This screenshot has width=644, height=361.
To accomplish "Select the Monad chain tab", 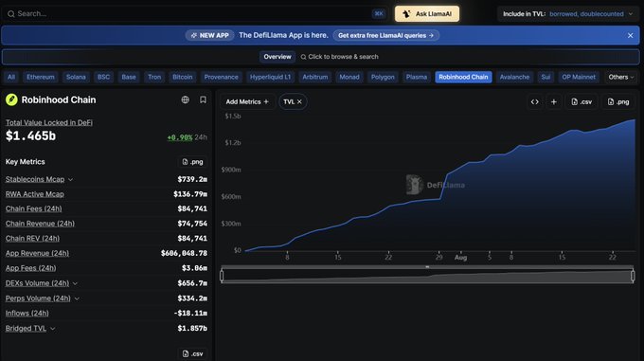I will 349,77.
